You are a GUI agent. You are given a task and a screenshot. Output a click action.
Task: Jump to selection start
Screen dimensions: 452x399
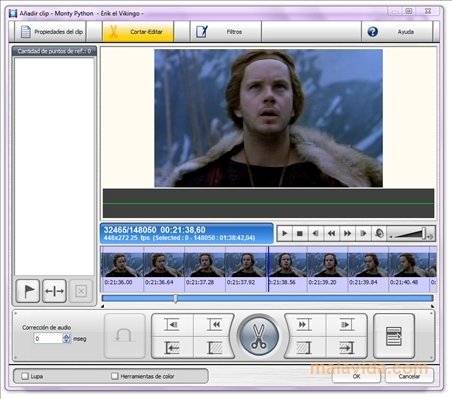click(x=172, y=325)
